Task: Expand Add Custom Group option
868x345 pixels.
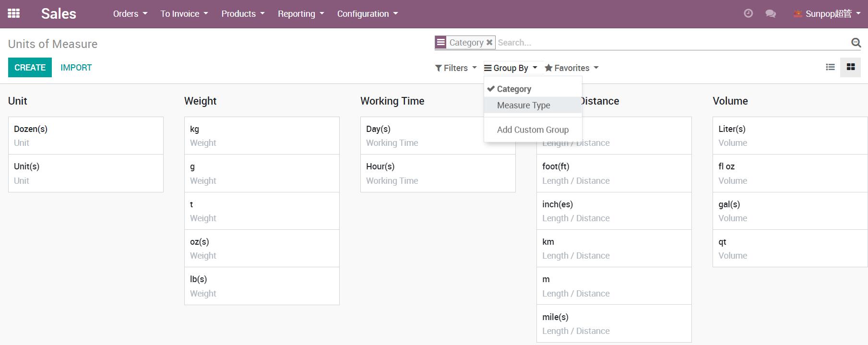Action: pos(533,130)
